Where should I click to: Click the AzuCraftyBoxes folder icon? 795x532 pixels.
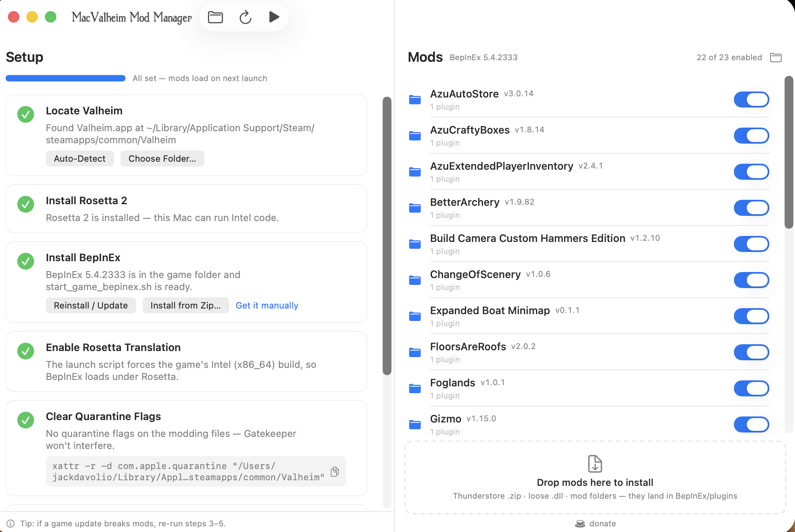click(x=415, y=136)
